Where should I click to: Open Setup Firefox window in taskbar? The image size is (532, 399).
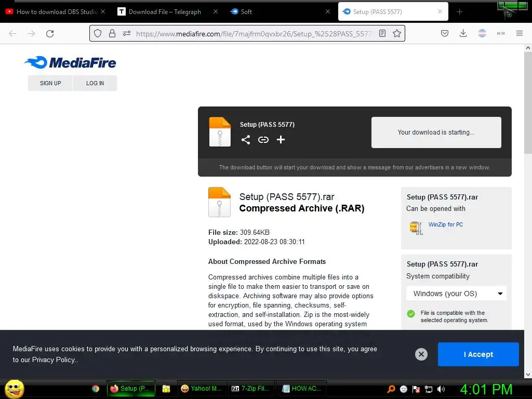point(131,389)
